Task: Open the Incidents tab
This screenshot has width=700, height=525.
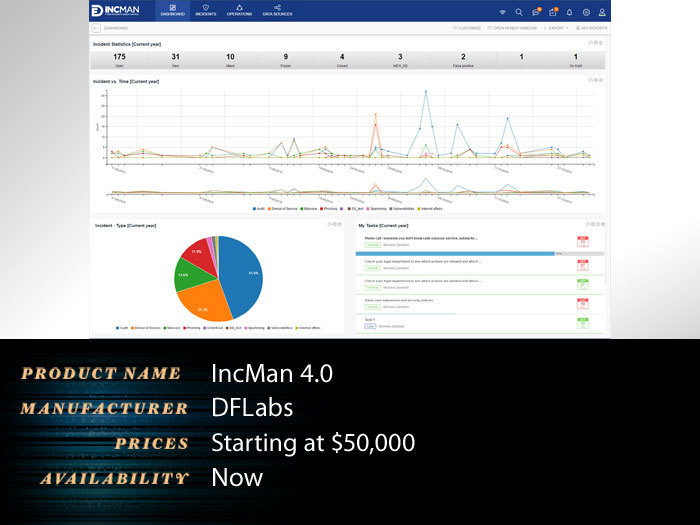Action: (x=205, y=10)
